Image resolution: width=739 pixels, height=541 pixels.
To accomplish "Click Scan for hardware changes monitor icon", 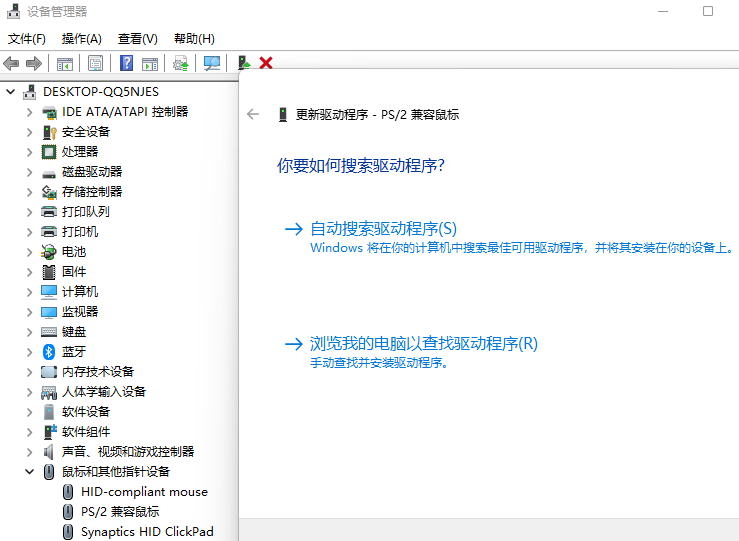I will 212,63.
